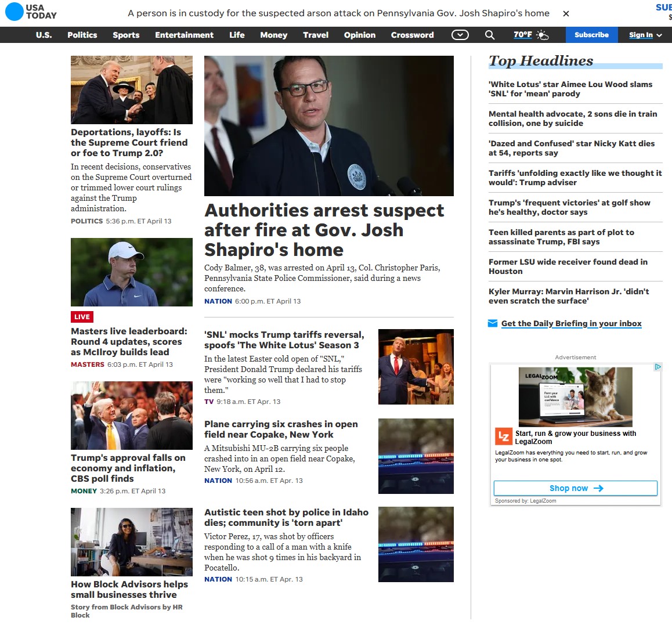Click NATION label under plane crash story

pyautogui.click(x=218, y=481)
